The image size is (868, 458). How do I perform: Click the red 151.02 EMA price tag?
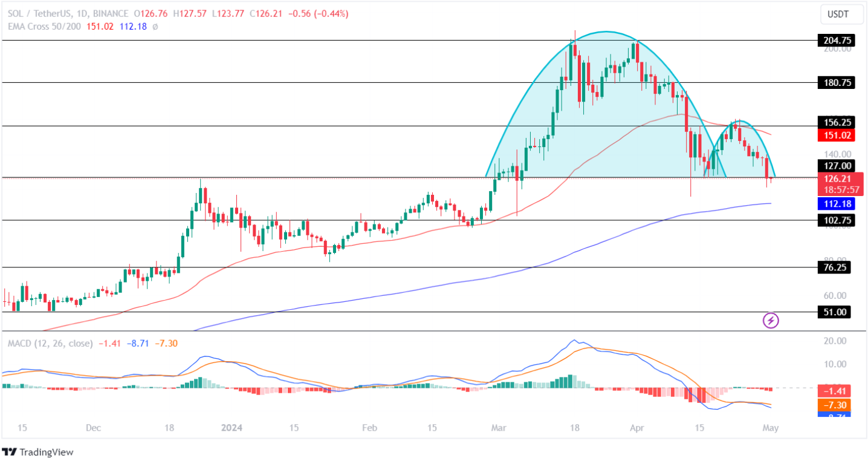coord(836,136)
